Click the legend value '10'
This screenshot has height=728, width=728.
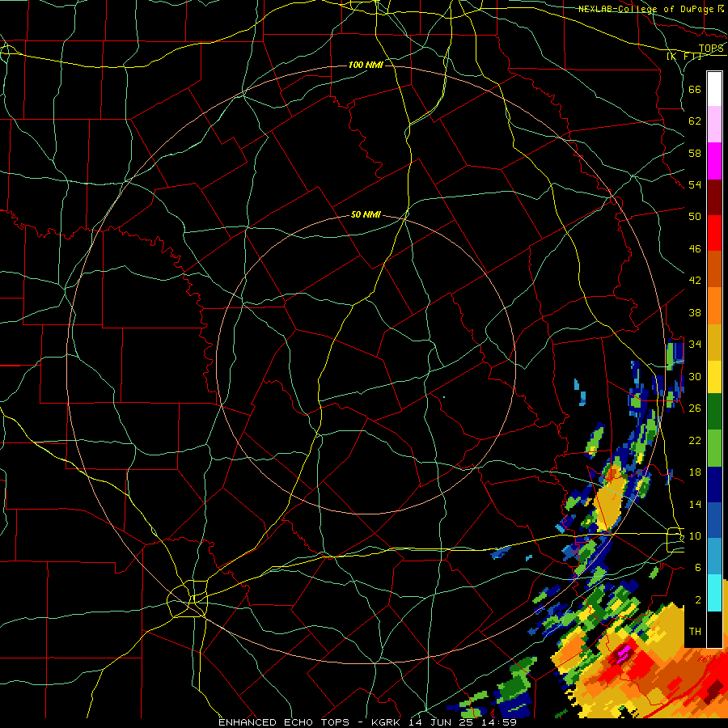click(695, 536)
